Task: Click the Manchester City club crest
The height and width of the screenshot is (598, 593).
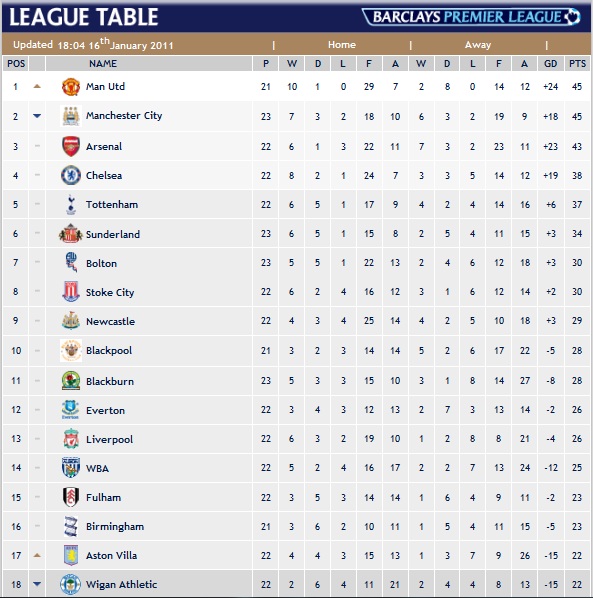Action: [71, 116]
